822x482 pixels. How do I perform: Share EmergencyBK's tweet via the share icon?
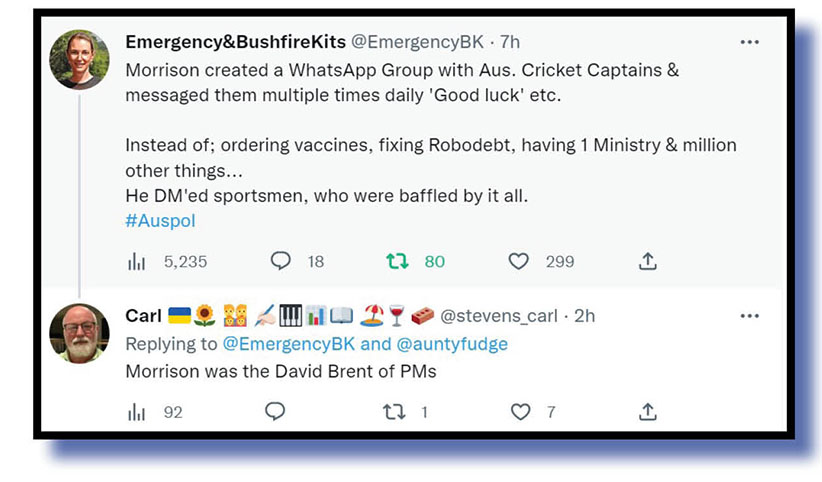pyautogui.click(x=647, y=261)
